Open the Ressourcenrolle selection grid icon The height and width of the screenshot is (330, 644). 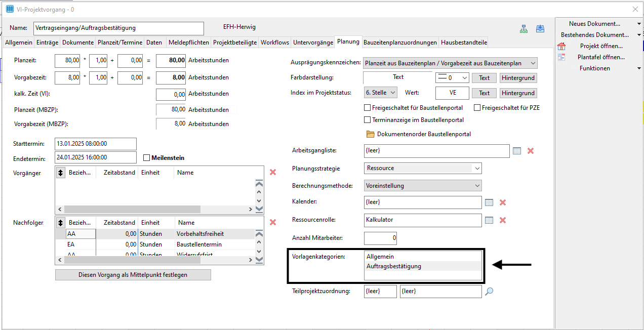[489, 220]
